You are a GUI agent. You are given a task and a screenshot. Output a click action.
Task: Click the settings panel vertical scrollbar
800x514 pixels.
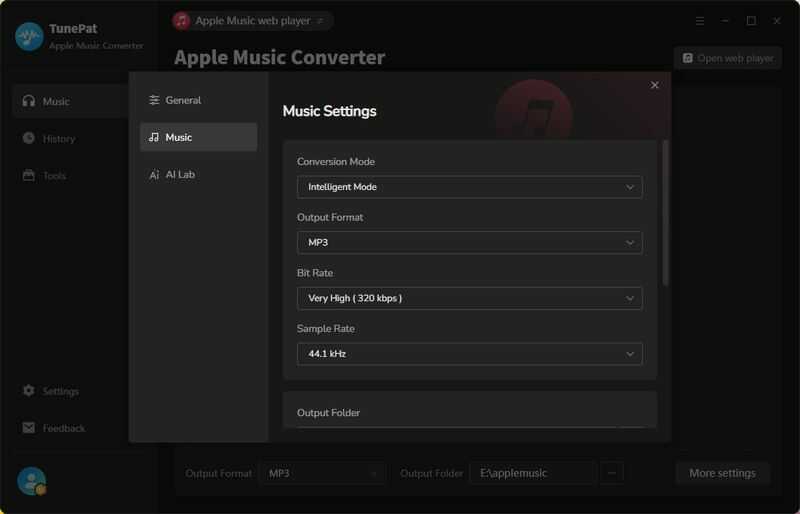point(665,212)
